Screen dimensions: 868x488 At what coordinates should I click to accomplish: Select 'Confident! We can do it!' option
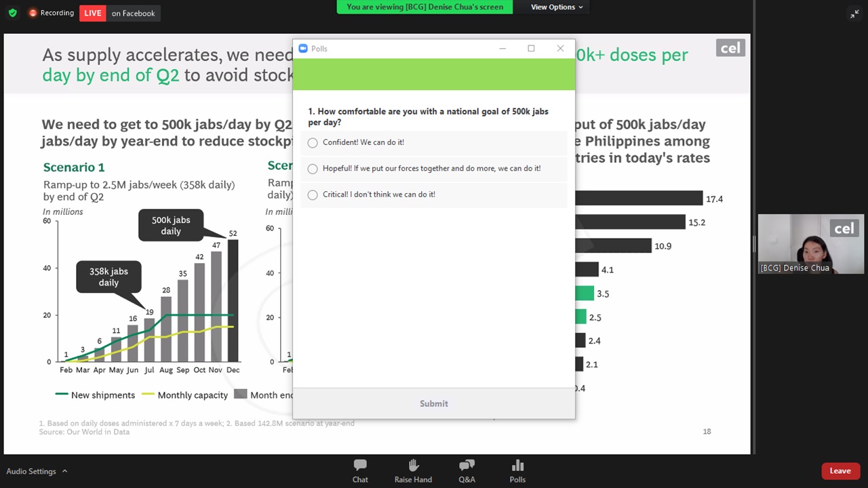pyautogui.click(x=313, y=143)
